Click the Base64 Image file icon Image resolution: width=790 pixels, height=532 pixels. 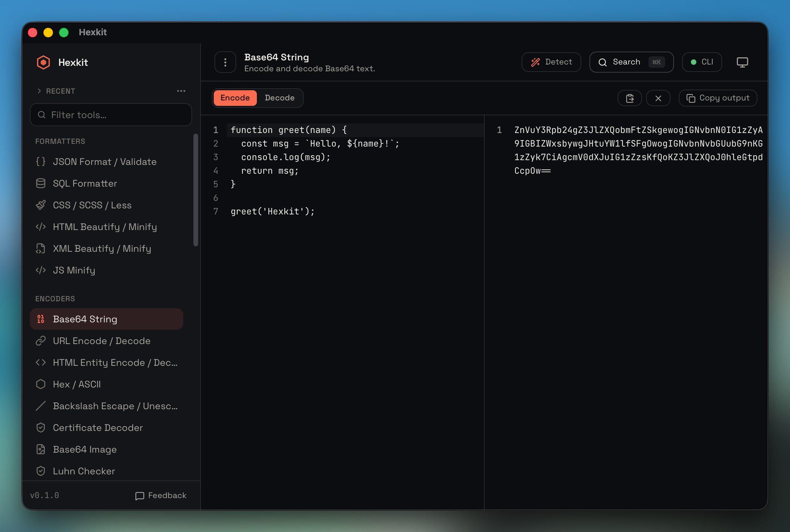tap(41, 450)
